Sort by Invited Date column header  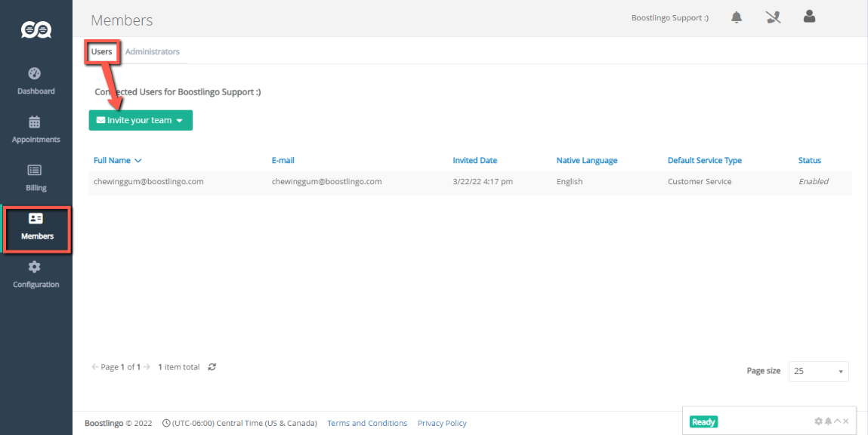pyautogui.click(x=475, y=161)
